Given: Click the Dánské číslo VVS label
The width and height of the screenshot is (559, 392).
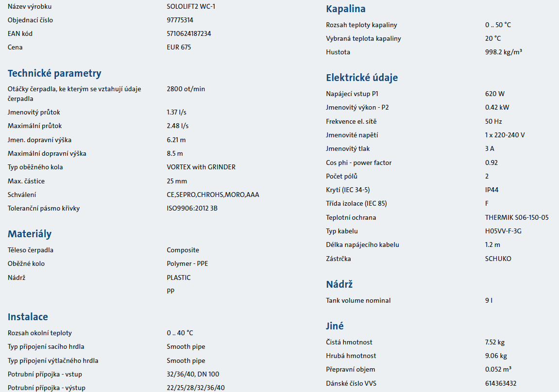Looking at the screenshot, I should pyautogui.click(x=351, y=383).
